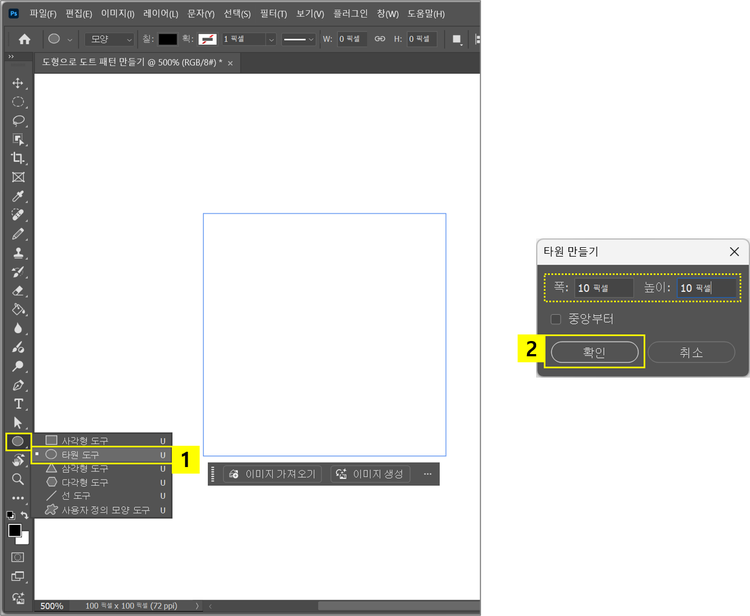Choose 다각형 도구 from flyout
Image resolution: width=750 pixels, height=616 pixels.
[102, 482]
